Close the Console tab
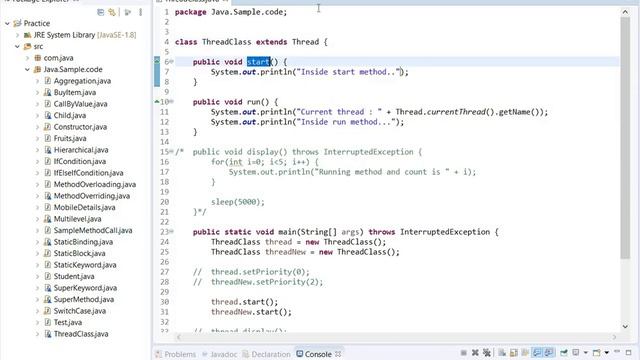The height and width of the screenshot is (360, 640). pyautogui.click(x=338, y=354)
